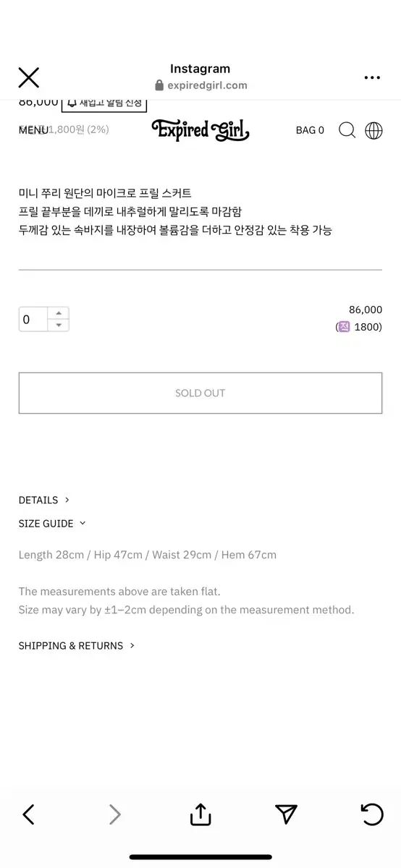Expand SHIPPING & RETURNS section

click(x=77, y=645)
